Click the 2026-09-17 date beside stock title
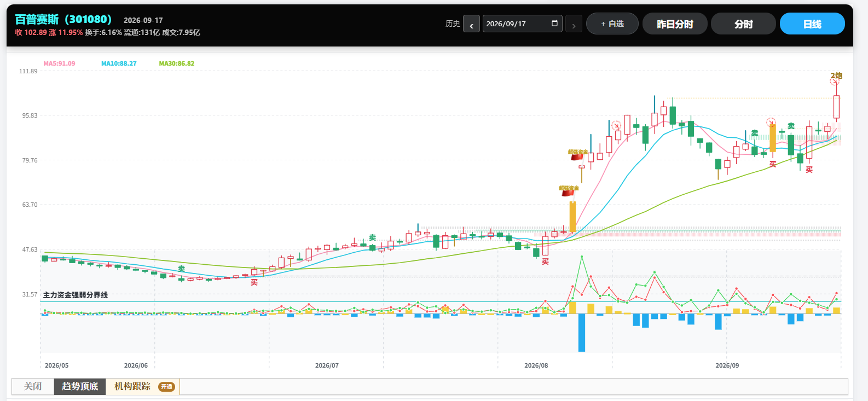 [x=143, y=20]
